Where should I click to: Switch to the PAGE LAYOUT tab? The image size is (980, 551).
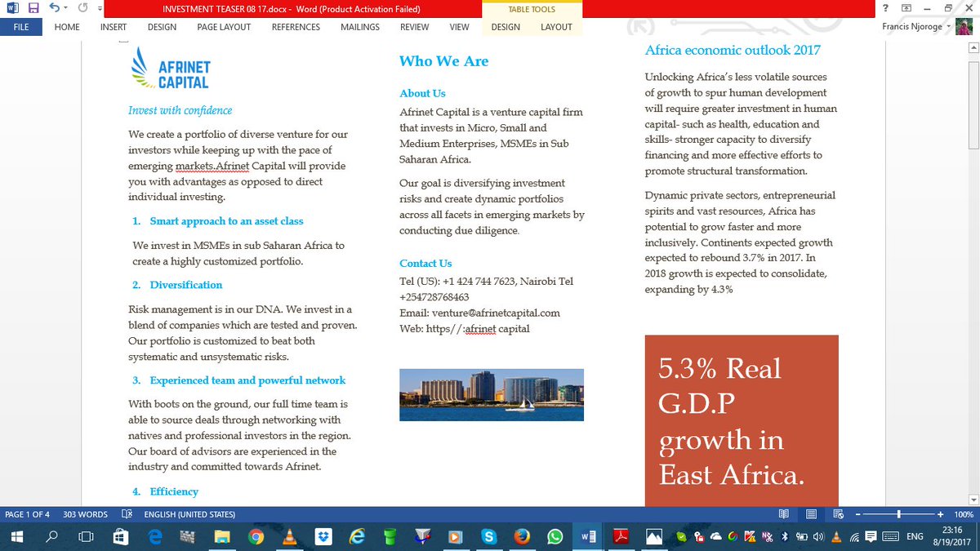tap(224, 27)
